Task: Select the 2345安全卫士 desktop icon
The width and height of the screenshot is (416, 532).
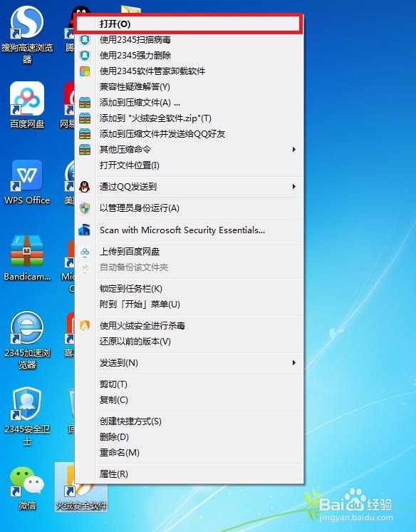Action: (x=27, y=416)
